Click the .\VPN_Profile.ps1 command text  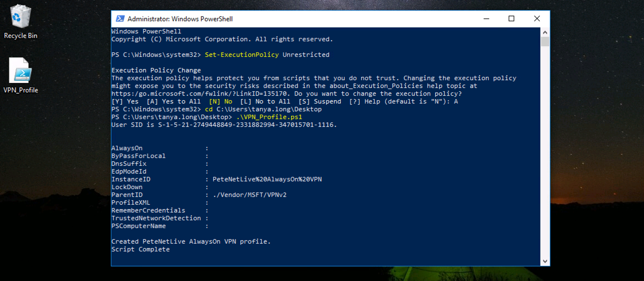[x=264, y=117]
